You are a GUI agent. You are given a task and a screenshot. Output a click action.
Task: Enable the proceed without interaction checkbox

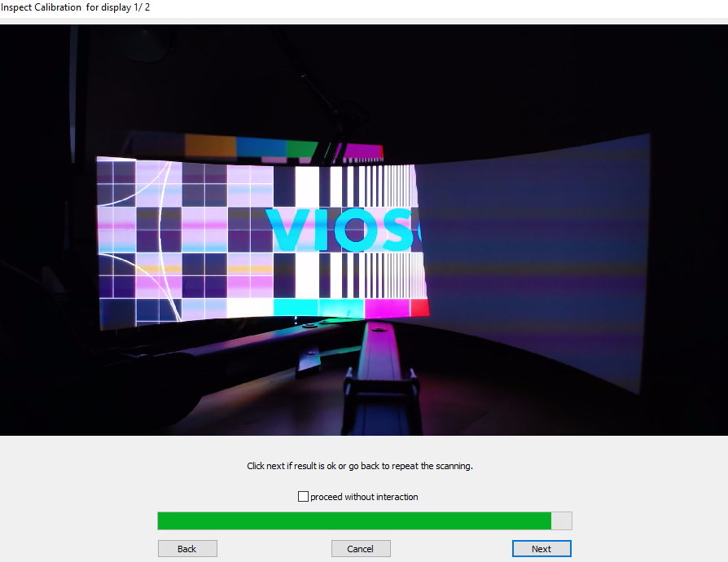pyautogui.click(x=304, y=497)
